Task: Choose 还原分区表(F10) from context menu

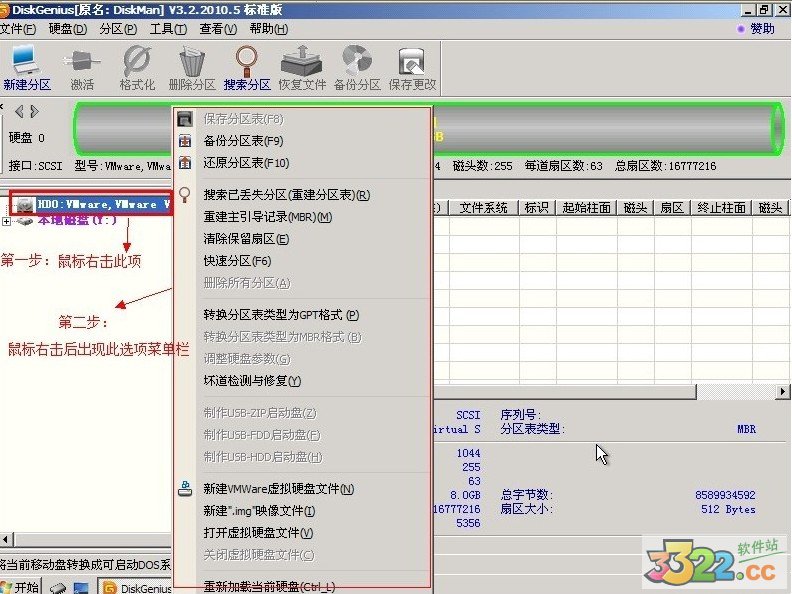Action: [303, 163]
